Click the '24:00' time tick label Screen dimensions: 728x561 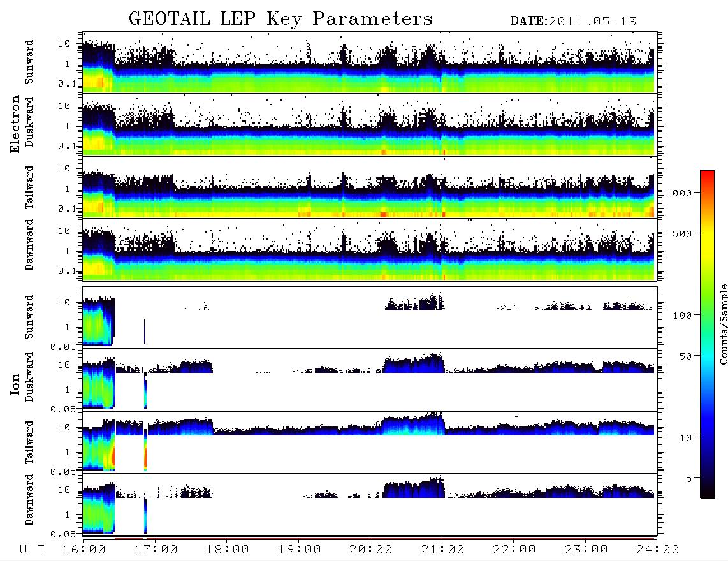tap(658, 550)
